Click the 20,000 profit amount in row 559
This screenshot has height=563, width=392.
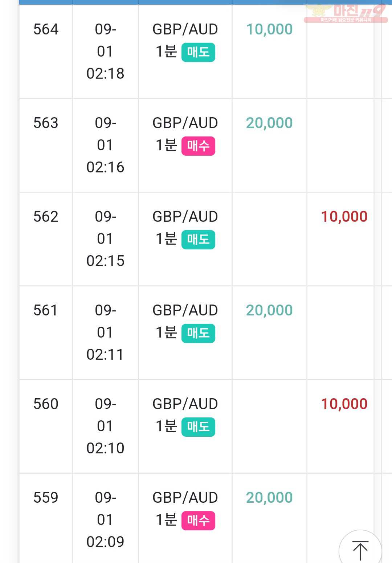click(269, 498)
